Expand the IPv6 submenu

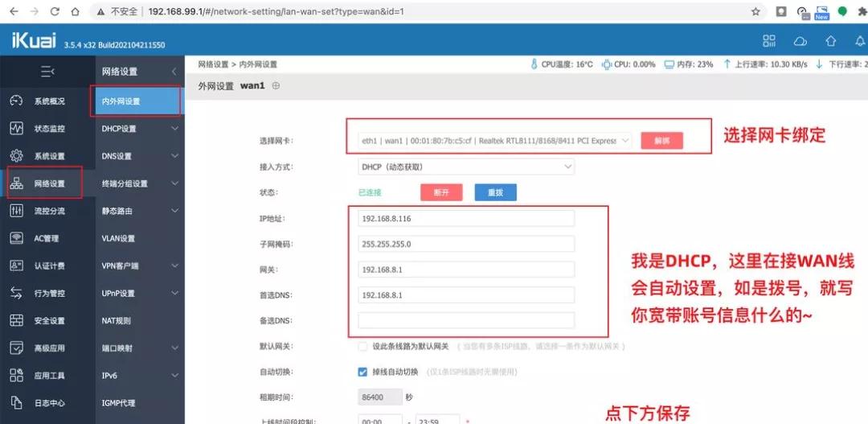coord(175,375)
